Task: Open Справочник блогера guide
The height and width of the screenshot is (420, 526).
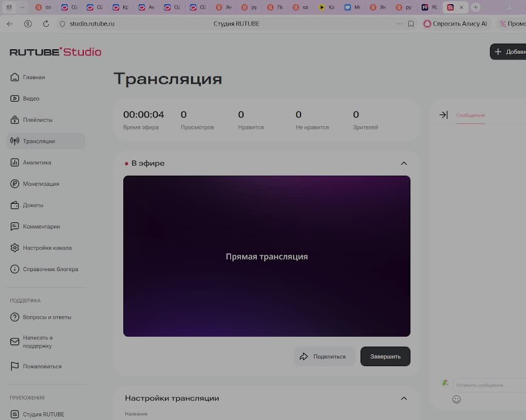Action: [44, 269]
